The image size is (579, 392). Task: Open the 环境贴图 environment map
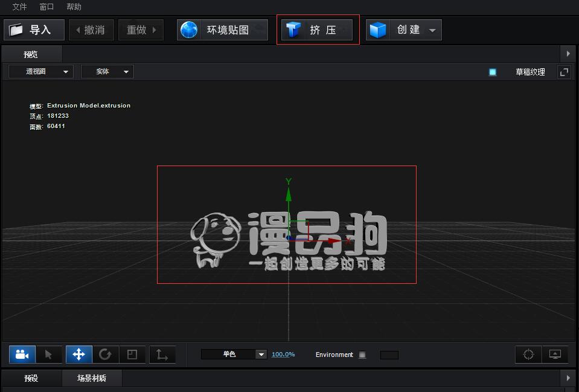(x=222, y=30)
